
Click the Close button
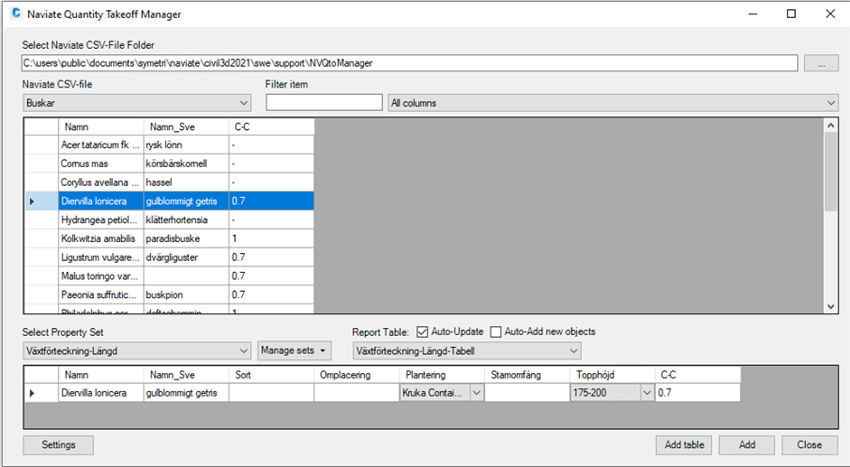(x=809, y=445)
